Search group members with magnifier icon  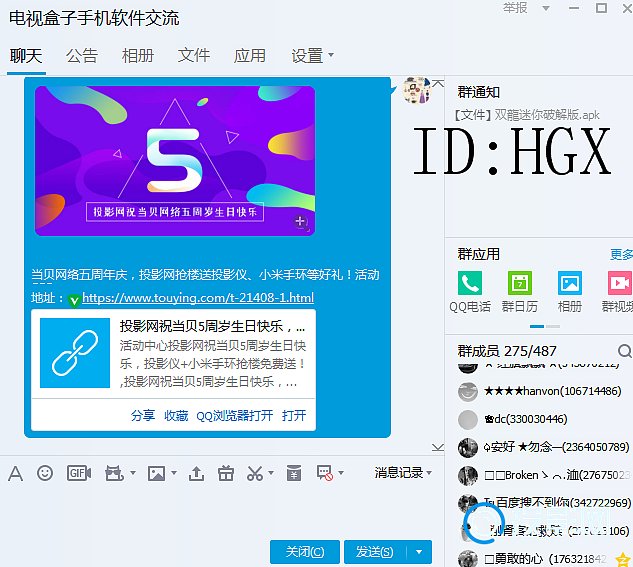(x=624, y=351)
